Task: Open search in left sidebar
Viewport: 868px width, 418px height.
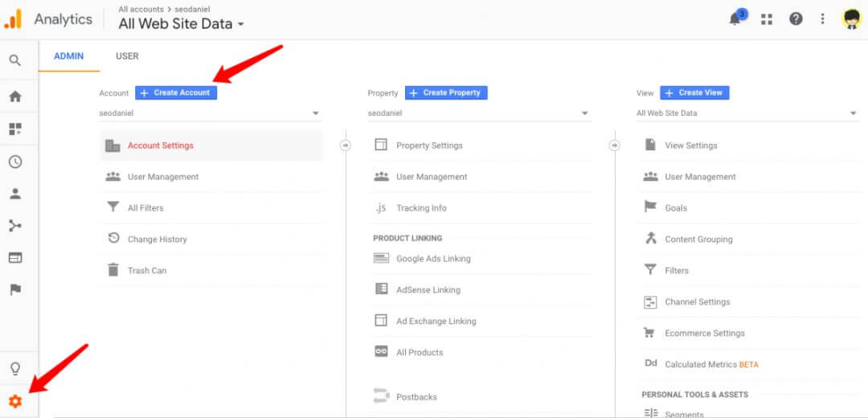Action: (15, 60)
